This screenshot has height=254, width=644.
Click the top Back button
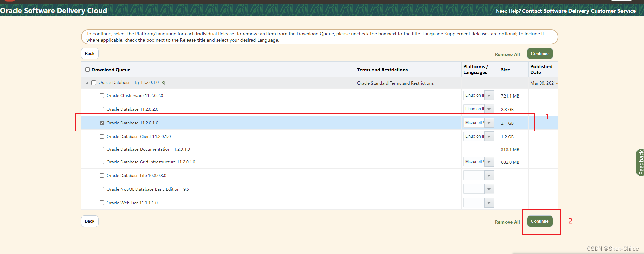(90, 54)
